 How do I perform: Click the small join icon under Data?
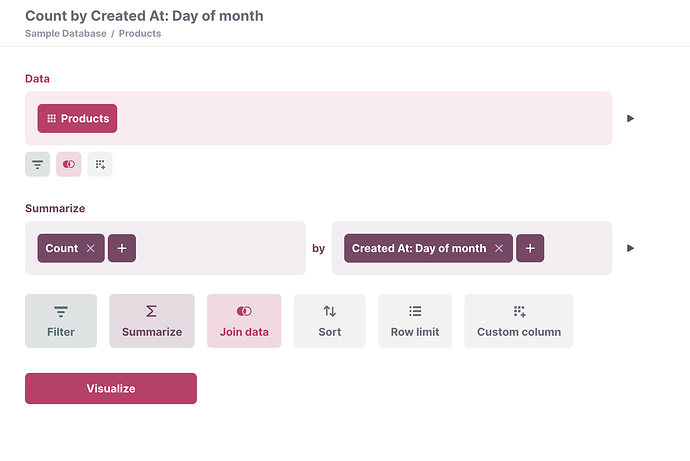[x=68, y=164]
